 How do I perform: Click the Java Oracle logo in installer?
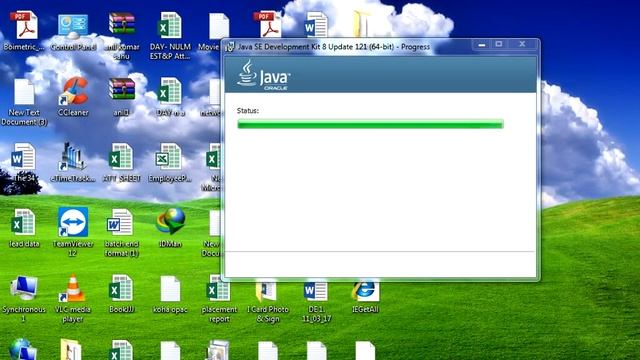tap(263, 76)
